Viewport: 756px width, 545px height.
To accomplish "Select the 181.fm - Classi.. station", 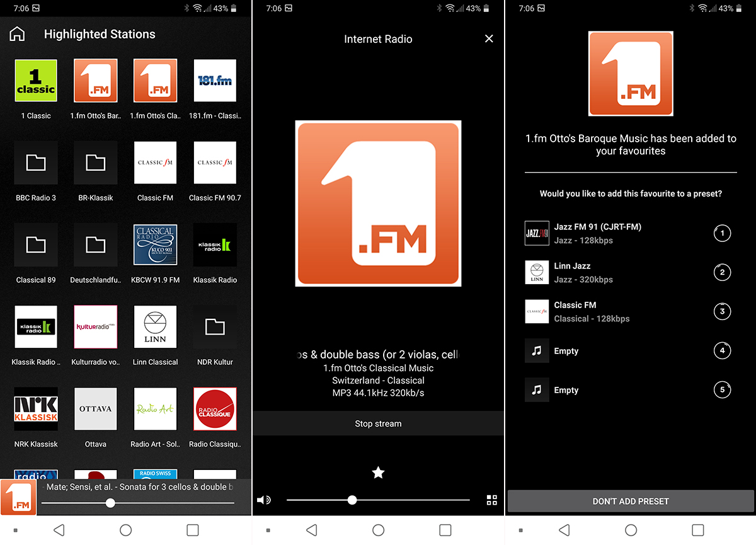I will click(x=215, y=81).
